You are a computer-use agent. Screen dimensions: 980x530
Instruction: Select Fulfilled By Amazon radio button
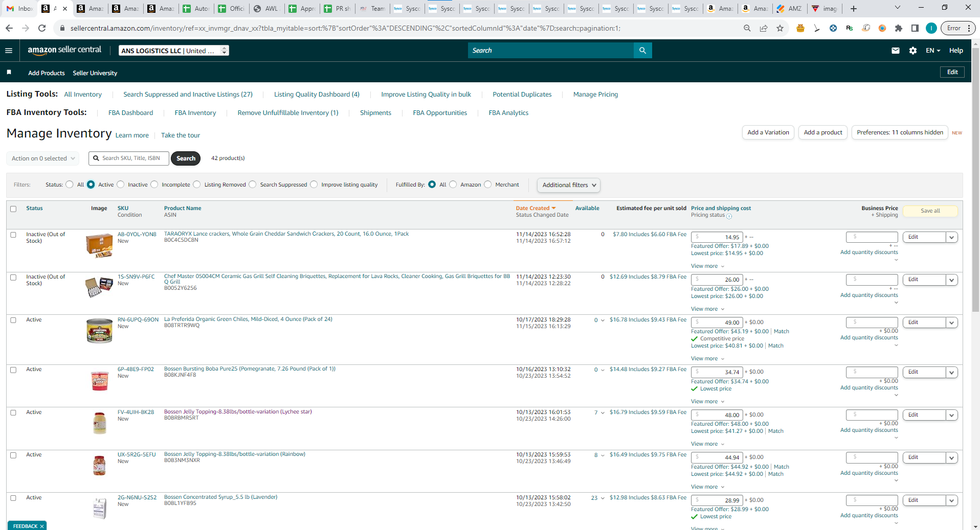pyautogui.click(x=453, y=185)
